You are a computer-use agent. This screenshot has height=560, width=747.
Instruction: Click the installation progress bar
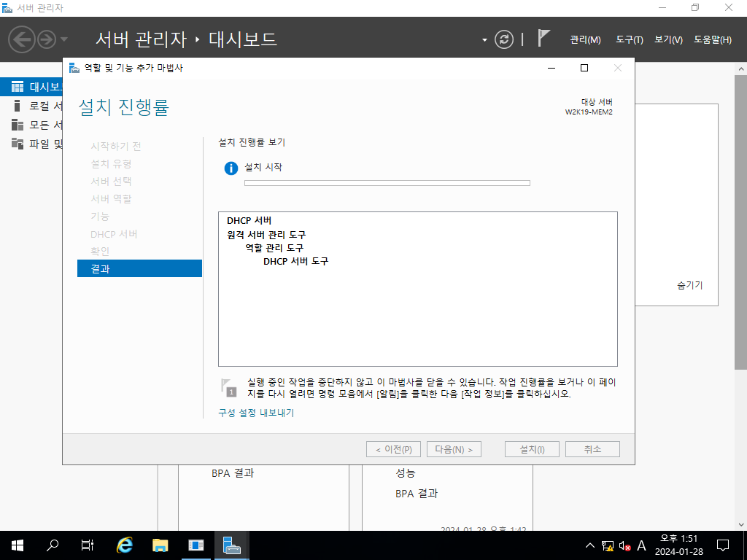pyautogui.click(x=387, y=183)
